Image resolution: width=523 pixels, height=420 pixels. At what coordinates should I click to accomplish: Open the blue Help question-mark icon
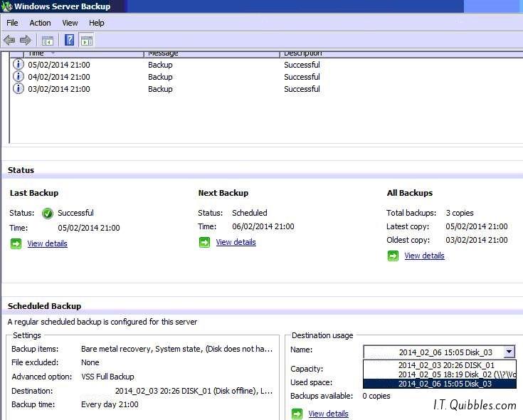69,40
